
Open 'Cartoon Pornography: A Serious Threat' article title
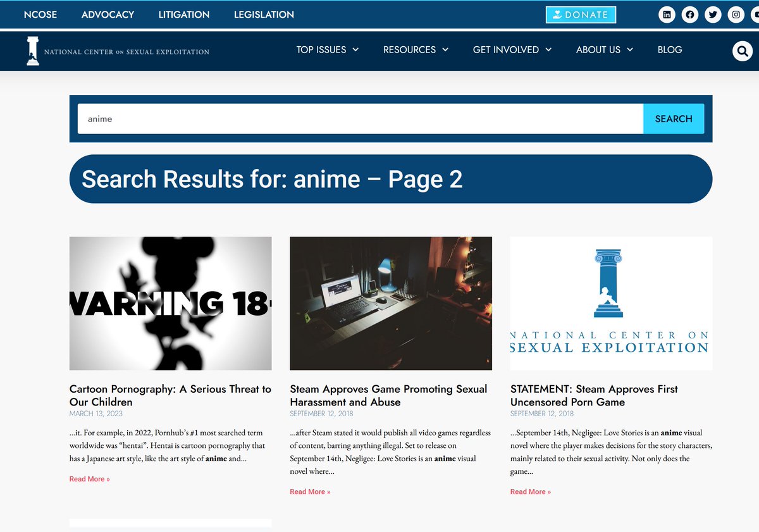(170, 395)
